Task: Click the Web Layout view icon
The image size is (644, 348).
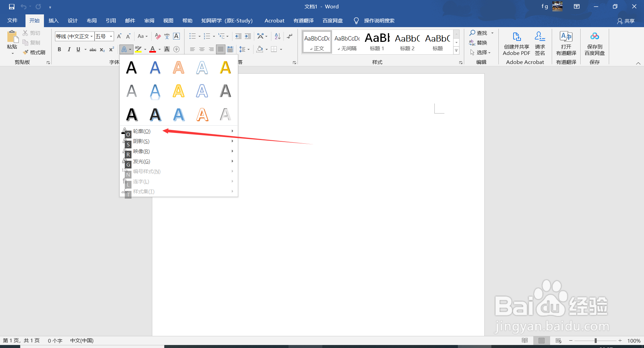Action: (558, 341)
